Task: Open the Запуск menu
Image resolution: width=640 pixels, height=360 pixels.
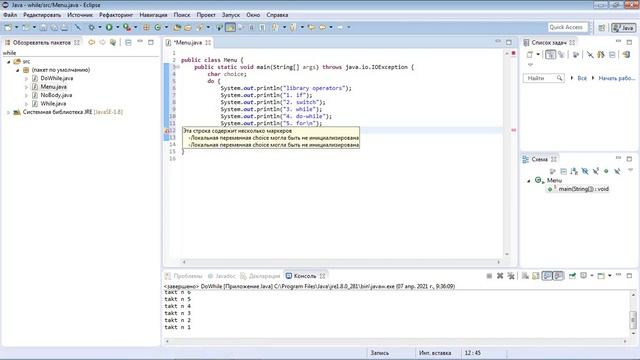Action: click(x=231, y=15)
